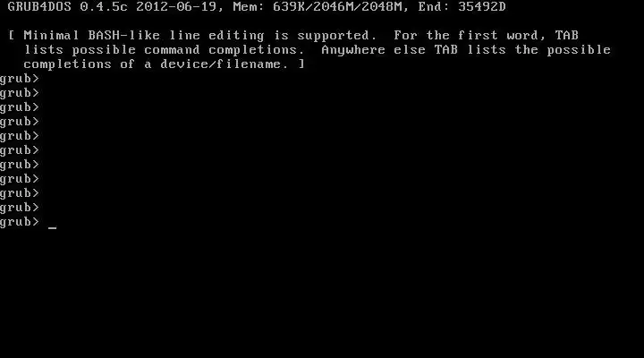Click the GRUB4DOS title text in header
Viewport: 644px width, 358px height.
click(x=39, y=6)
